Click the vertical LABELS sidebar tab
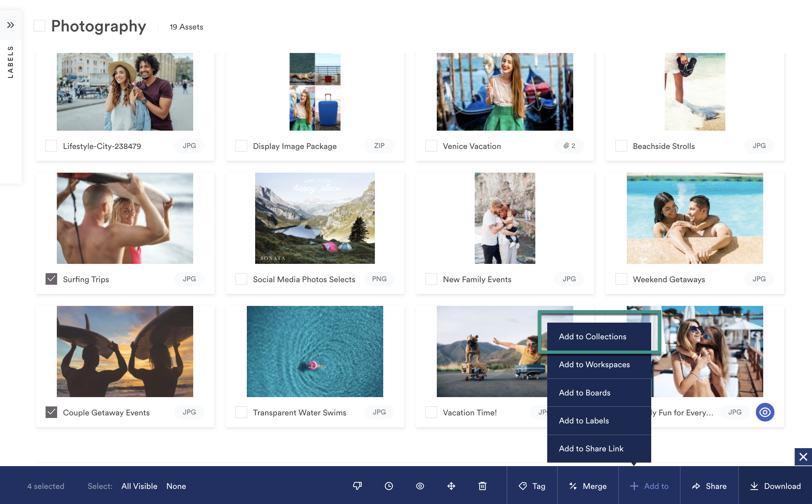 pos(11,62)
